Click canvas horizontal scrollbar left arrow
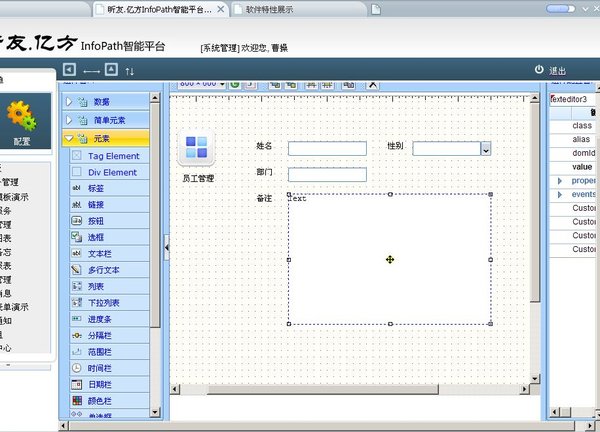 pos(175,389)
